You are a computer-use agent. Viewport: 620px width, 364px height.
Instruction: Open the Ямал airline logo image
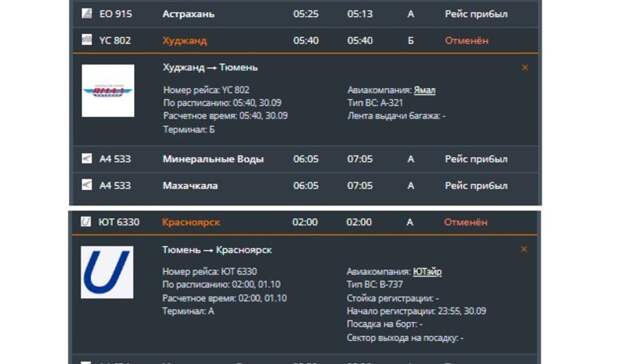pos(108,91)
